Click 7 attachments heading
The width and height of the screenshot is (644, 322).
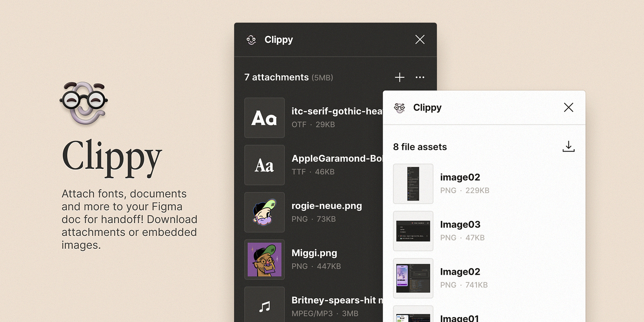click(276, 77)
